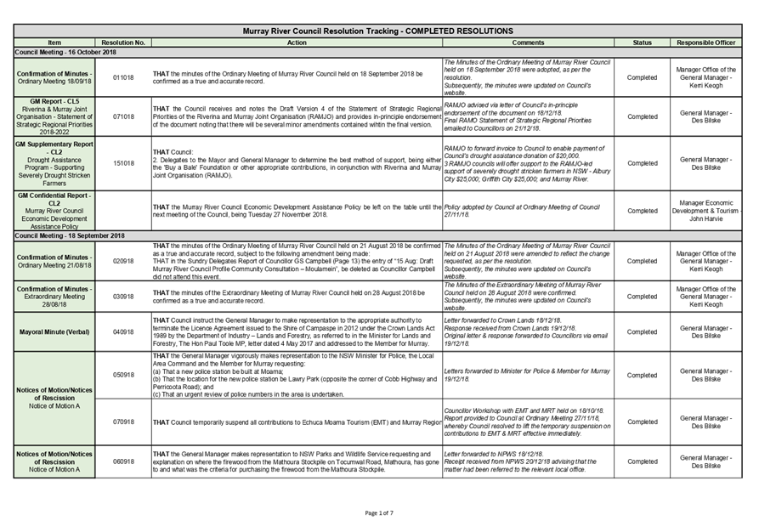Click the GM Confidential Report CL2 cell
Image resolution: width=759 pixels, height=532 pixels.
coord(54,210)
